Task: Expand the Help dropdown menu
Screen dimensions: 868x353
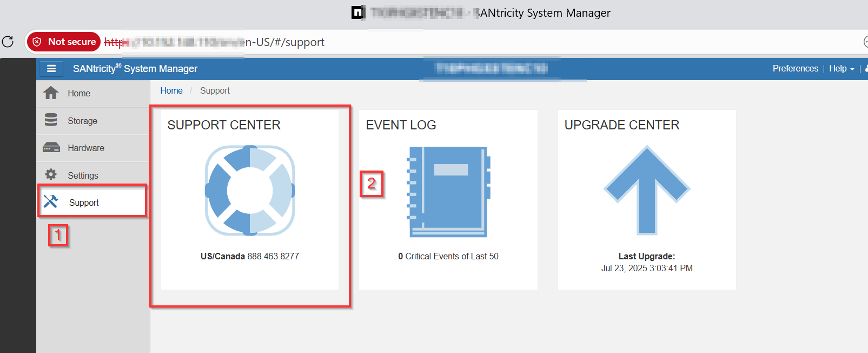Action: [x=842, y=69]
